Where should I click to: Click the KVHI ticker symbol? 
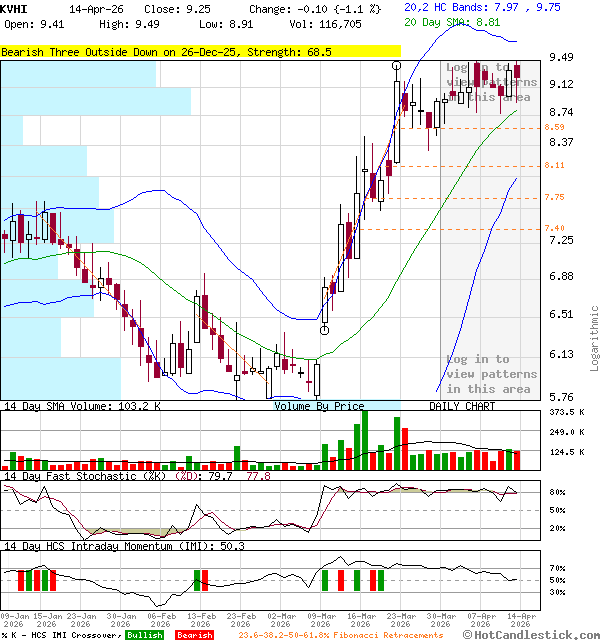[x=15, y=8]
